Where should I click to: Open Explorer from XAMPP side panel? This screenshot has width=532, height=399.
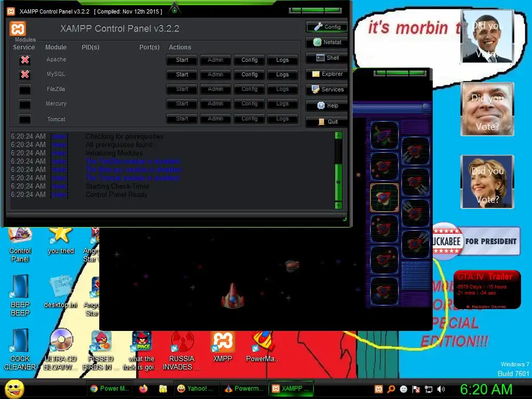click(x=327, y=74)
